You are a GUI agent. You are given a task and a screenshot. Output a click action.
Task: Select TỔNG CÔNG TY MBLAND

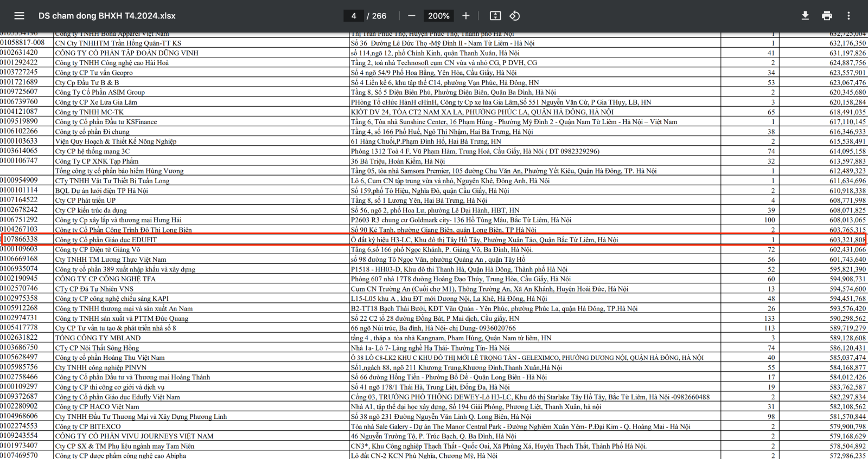[98, 338]
